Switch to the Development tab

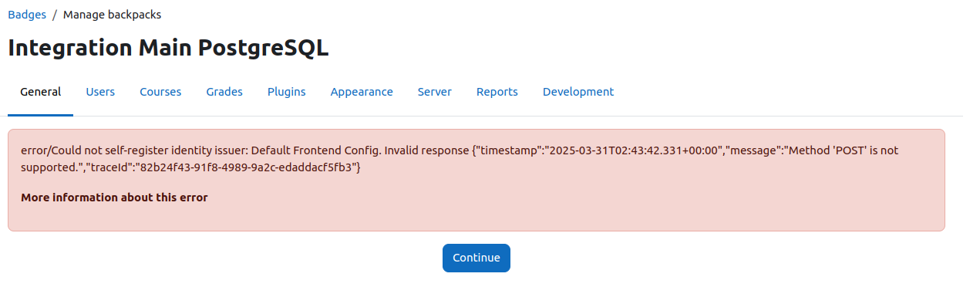click(x=578, y=92)
